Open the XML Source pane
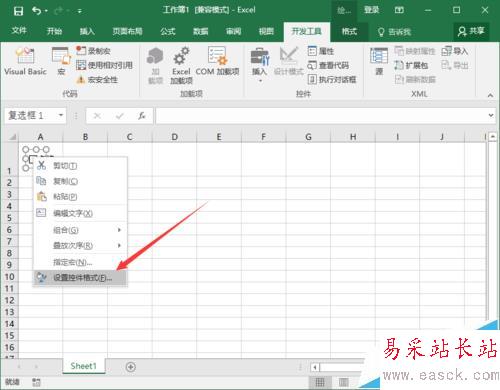 379,61
